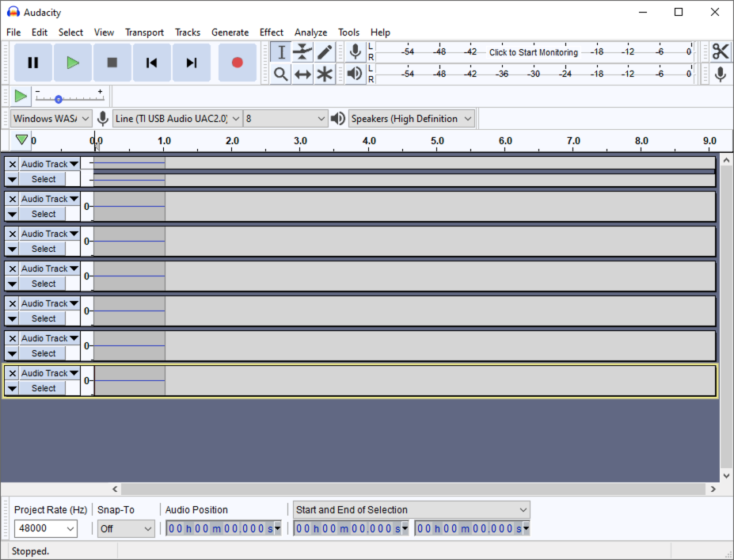
Task: Click the Stop transport button
Action: point(112,63)
